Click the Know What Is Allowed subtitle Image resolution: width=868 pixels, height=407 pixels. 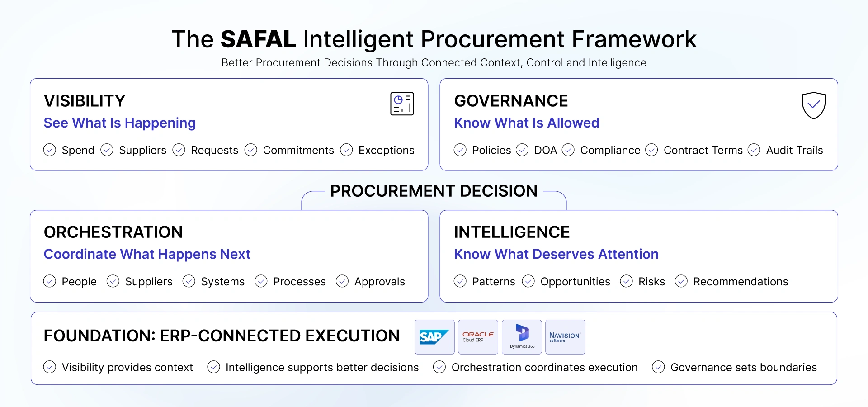[527, 123]
